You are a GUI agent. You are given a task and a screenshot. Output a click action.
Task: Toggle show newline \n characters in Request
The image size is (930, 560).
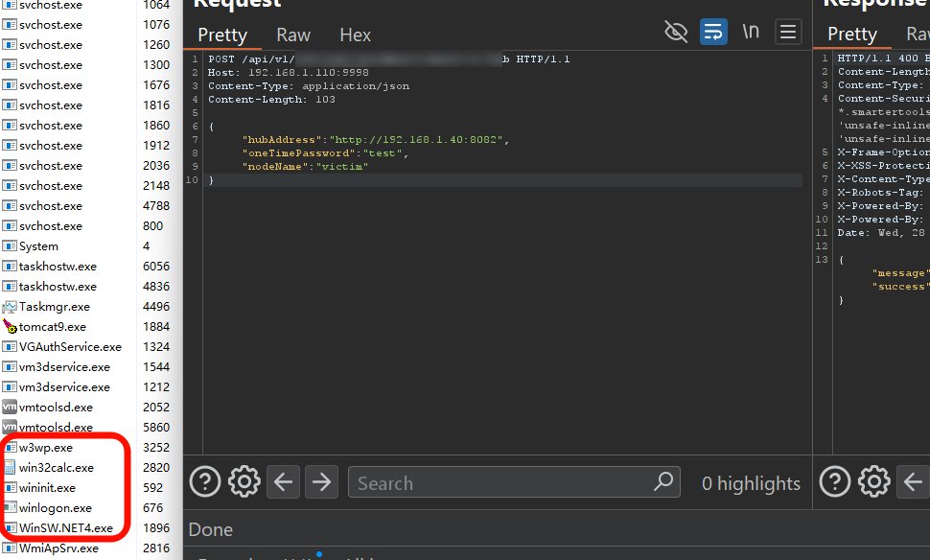click(751, 32)
